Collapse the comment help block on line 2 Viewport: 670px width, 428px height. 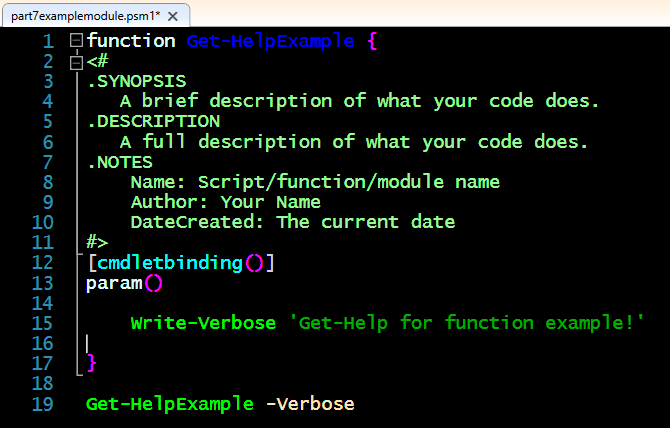click(76, 61)
